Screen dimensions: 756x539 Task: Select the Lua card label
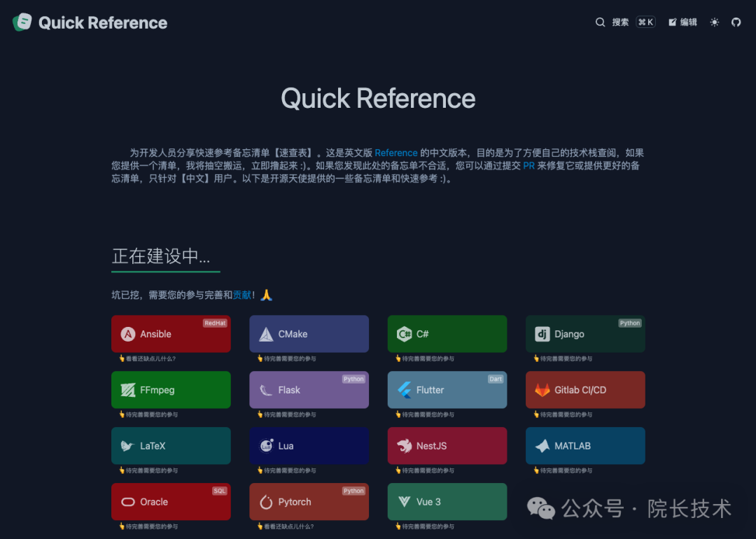[286, 446]
